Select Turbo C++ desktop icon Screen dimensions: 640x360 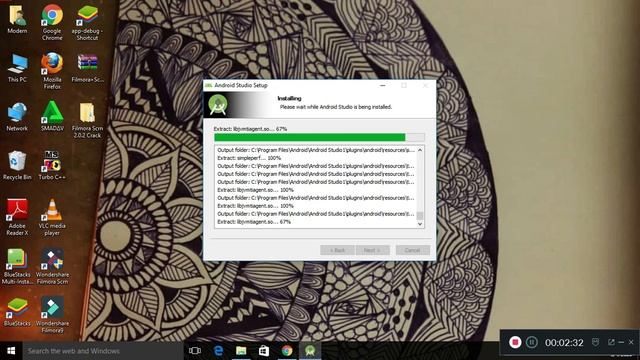tap(52, 166)
